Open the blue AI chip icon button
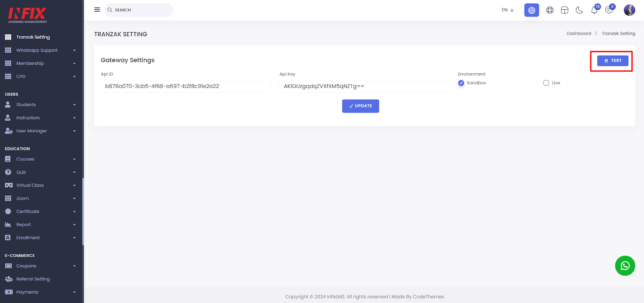Screen dimensions: 644x303 tap(532, 10)
